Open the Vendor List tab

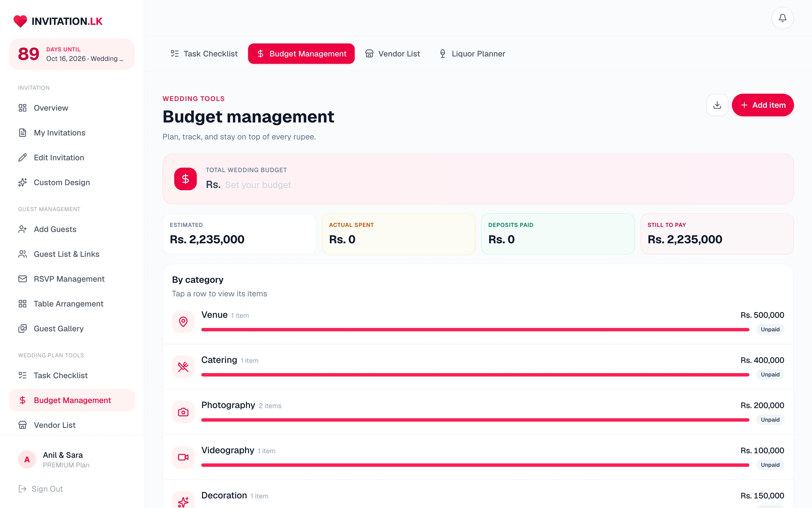392,54
